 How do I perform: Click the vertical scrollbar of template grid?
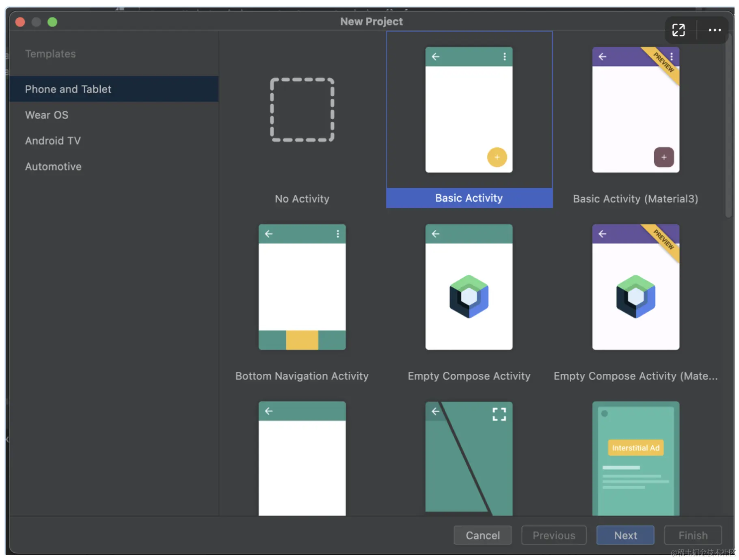[x=729, y=126]
